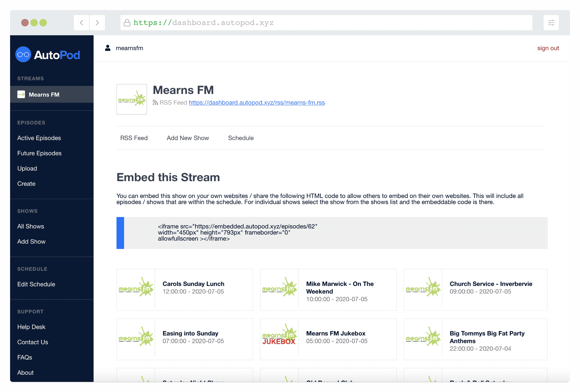Click the browser forward arrow

(x=97, y=23)
